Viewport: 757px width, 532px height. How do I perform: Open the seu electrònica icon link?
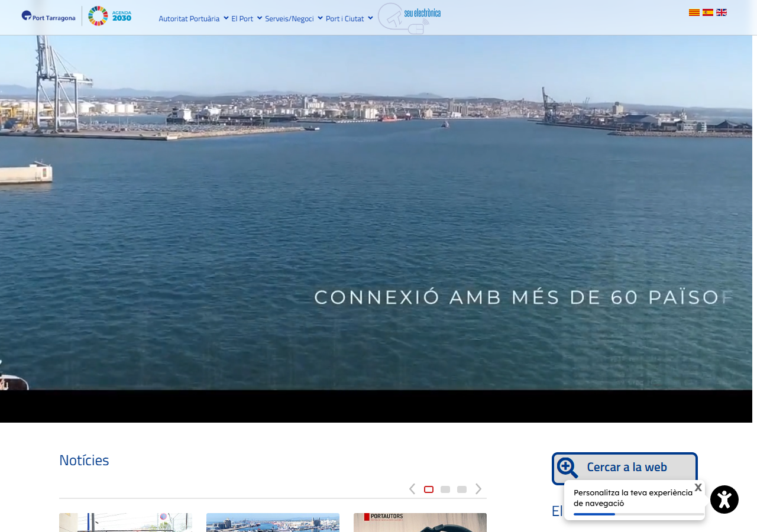pyautogui.click(x=409, y=18)
